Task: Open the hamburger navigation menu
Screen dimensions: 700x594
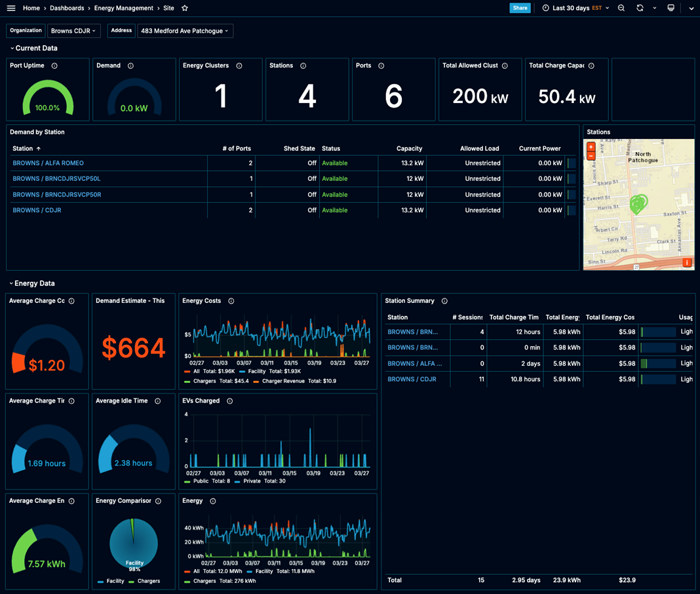Action: [x=11, y=8]
